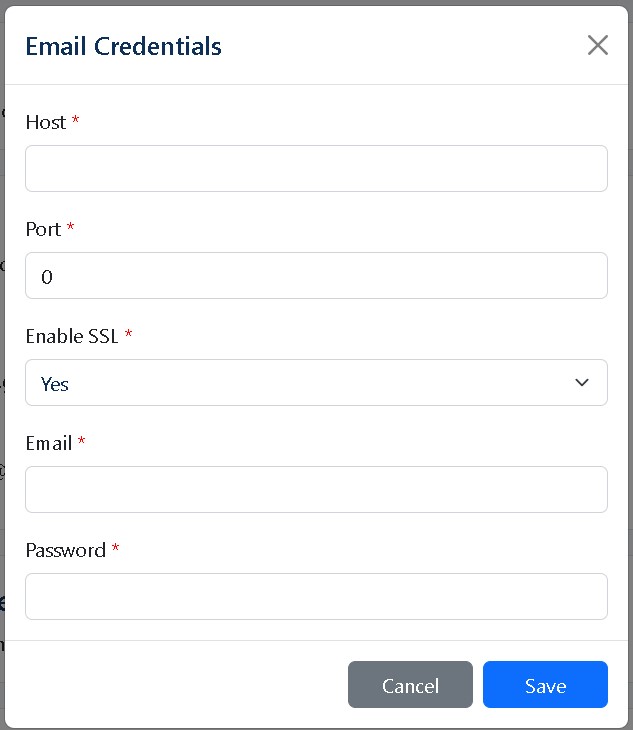The width and height of the screenshot is (633, 730).
Task: Cancel the email credentials form
Action: click(x=410, y=684)
